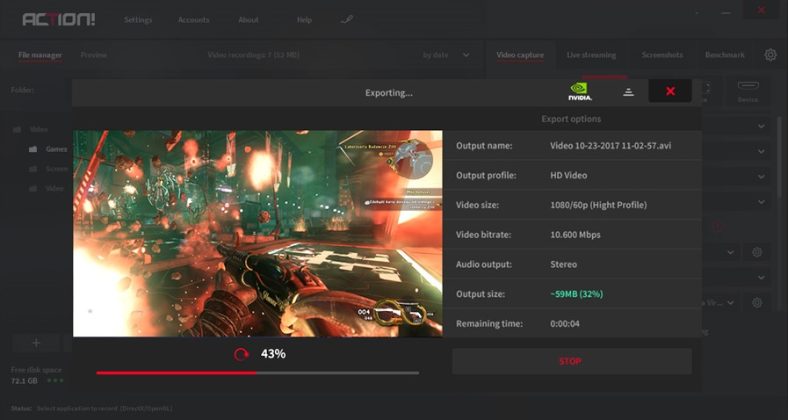Click the green dots beside 72.1 GB

click(x=55, y=381)
